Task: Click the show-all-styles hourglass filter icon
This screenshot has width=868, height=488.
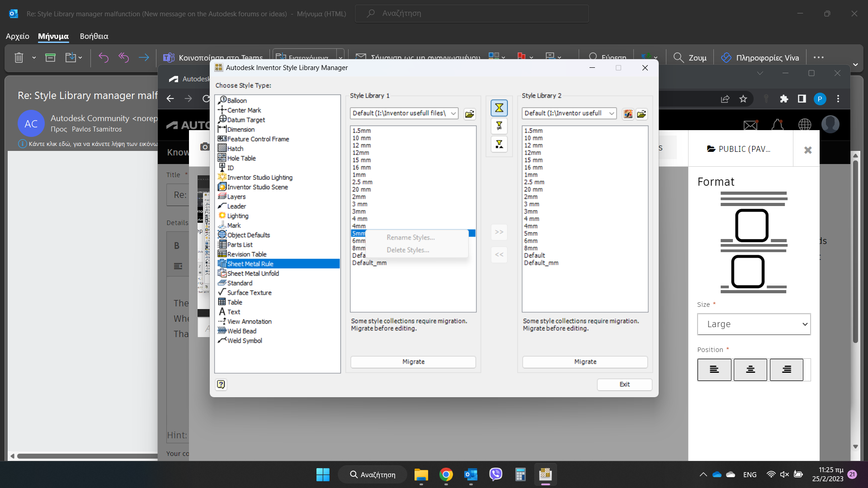Action: point(499,108)
